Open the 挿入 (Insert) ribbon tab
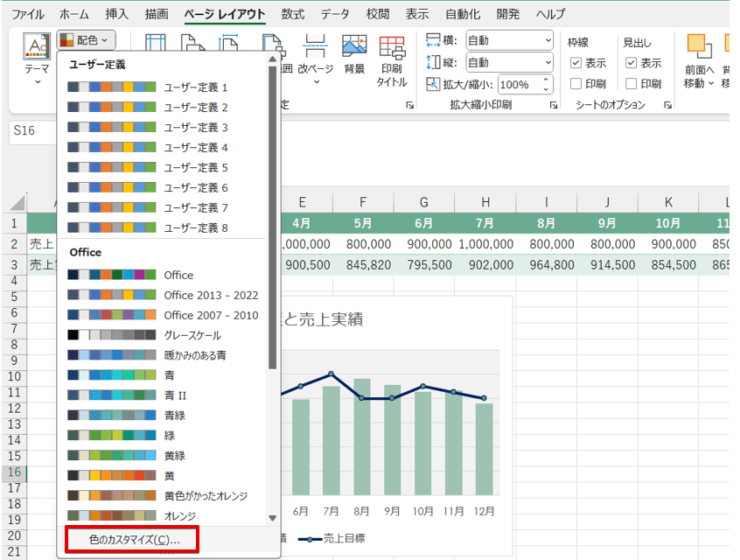The width and height of the screenshot is (740, 560). click(117, 14)
